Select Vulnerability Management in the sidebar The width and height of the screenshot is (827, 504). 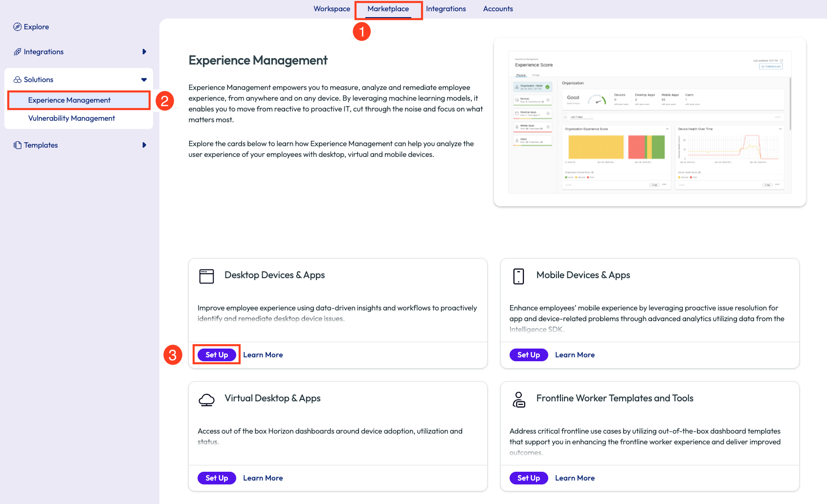(x=71, y=118)
